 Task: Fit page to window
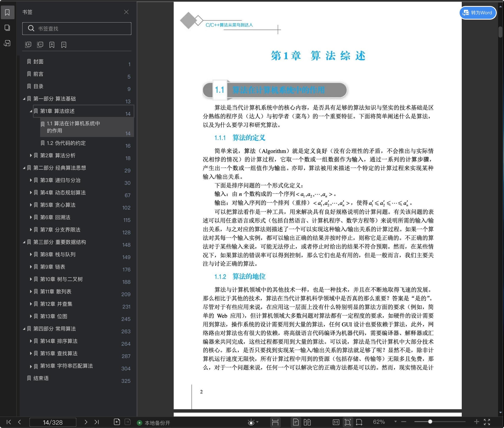347,422
